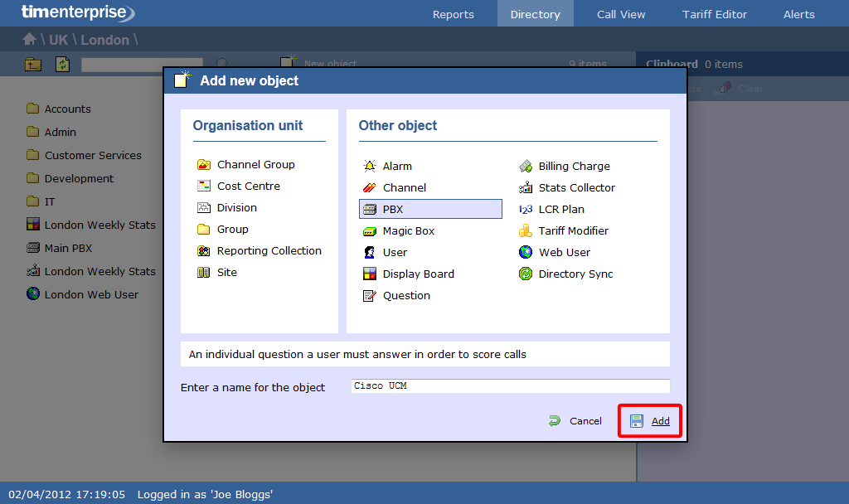Click the Billing Charge icon
This screenshot has height=504, width=849.
tap(526, 166)
